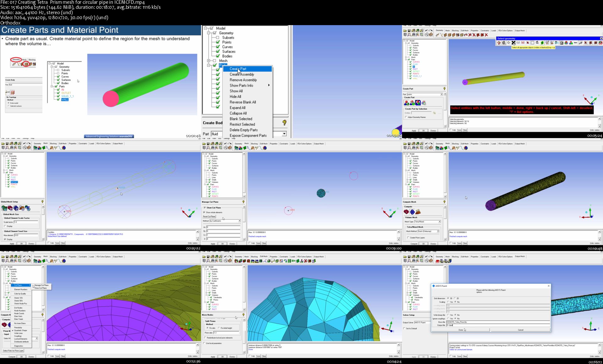Open Create Body help in 00:03:36 frame

click(284, 123)
